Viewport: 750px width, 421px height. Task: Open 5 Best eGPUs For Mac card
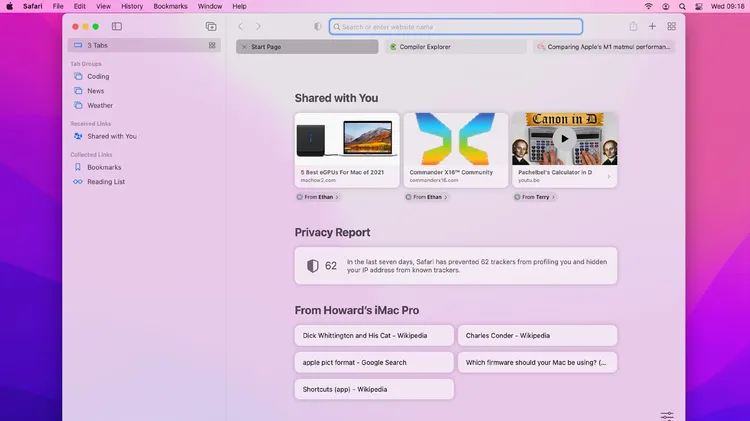click(x=347, y=150)
